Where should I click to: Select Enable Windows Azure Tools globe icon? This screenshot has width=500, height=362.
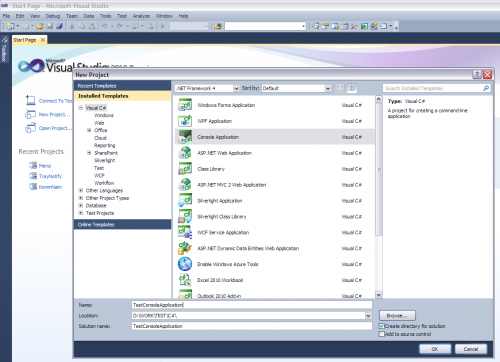coord(185,264)
